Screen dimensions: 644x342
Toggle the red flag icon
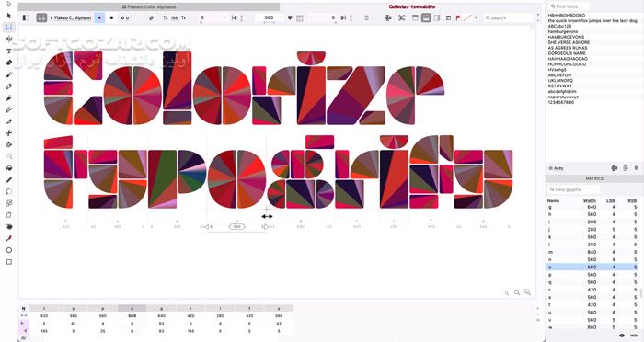pos(458,18)
